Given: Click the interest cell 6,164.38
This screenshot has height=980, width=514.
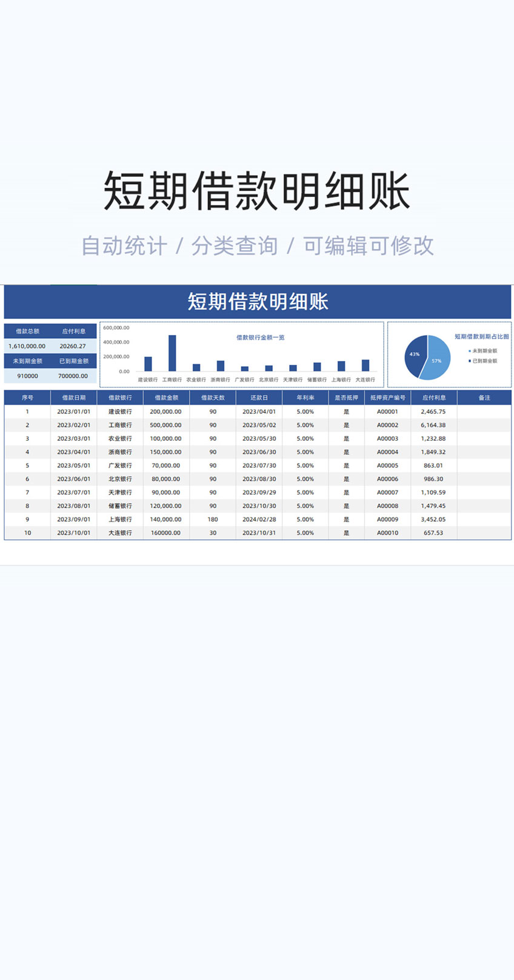Looking at the screenshot, I should pyautogui.click(x=433, y=425).
